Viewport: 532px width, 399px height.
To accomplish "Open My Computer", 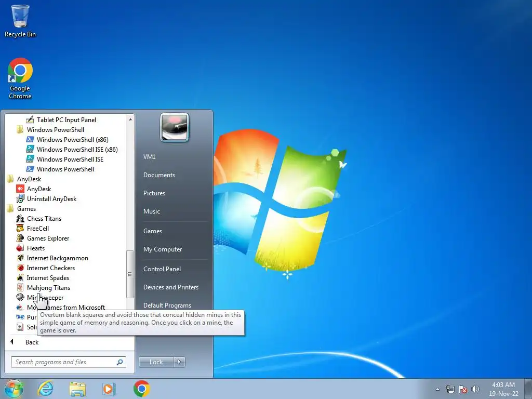I will click(x=163, y=249).
